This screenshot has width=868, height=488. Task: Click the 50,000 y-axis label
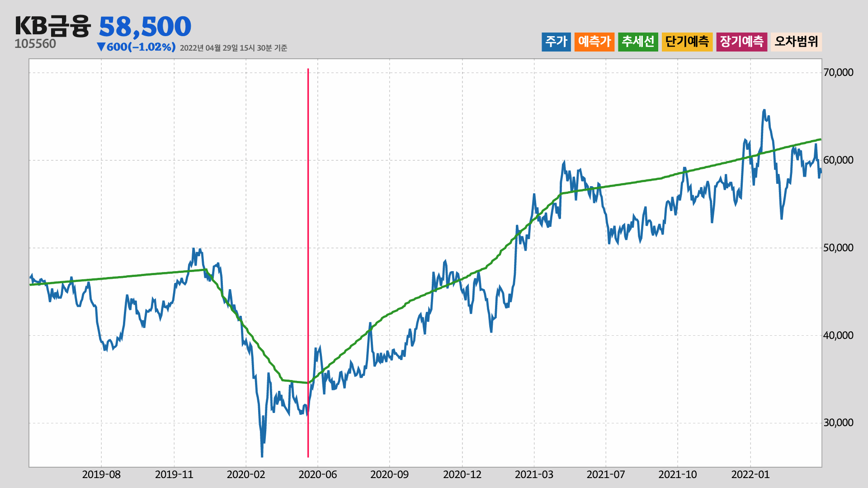[x=838, y=248]
